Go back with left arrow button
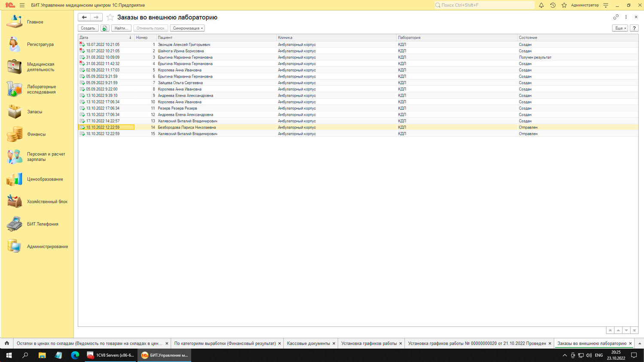 [x=84, y=17]
